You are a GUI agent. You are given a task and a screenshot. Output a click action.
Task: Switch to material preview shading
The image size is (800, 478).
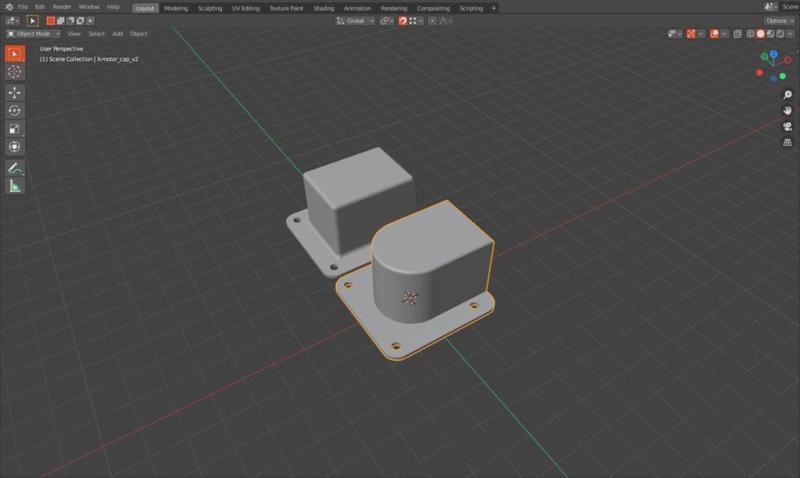point(770,34)
